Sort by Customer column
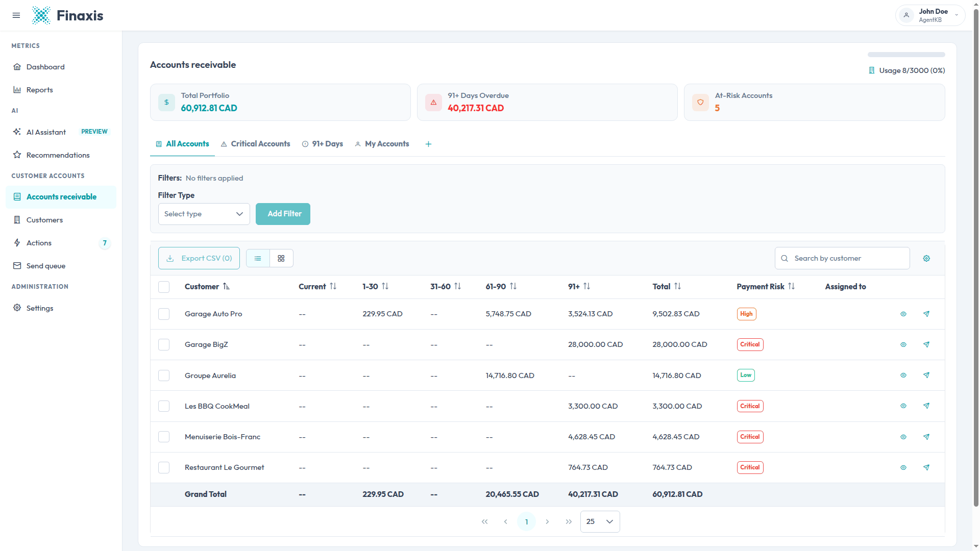The height and width of the screenshot is (551, 980). (x=207, y=287)
